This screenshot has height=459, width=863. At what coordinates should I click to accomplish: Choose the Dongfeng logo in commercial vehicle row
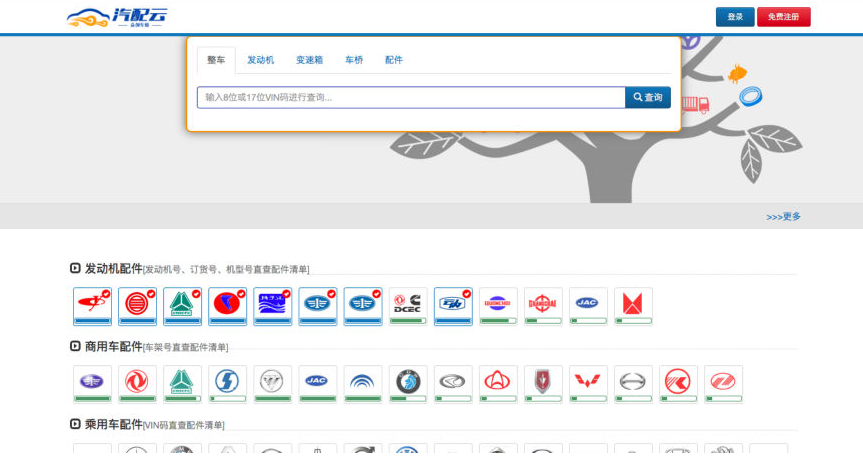pos(137,381)
